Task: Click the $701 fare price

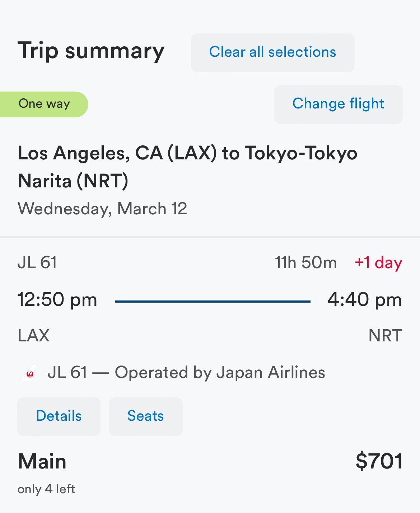Action: tap(379, 461)
